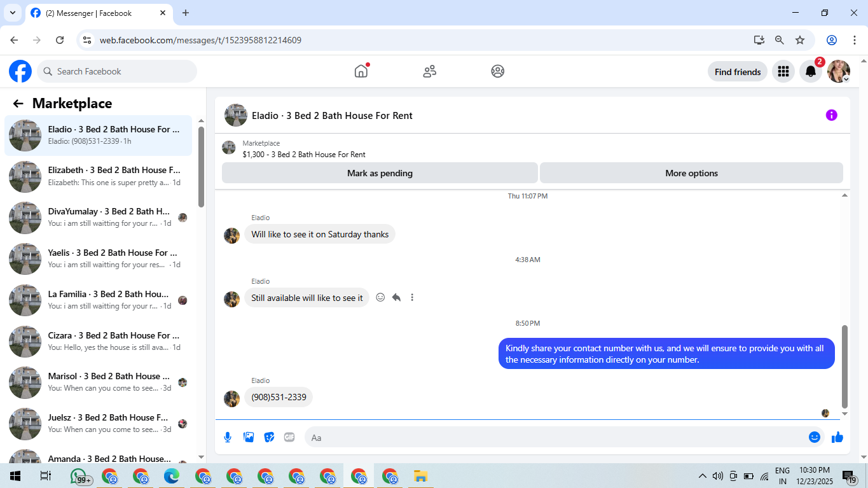Open the Facebook menu grid icon

(783, 72)
